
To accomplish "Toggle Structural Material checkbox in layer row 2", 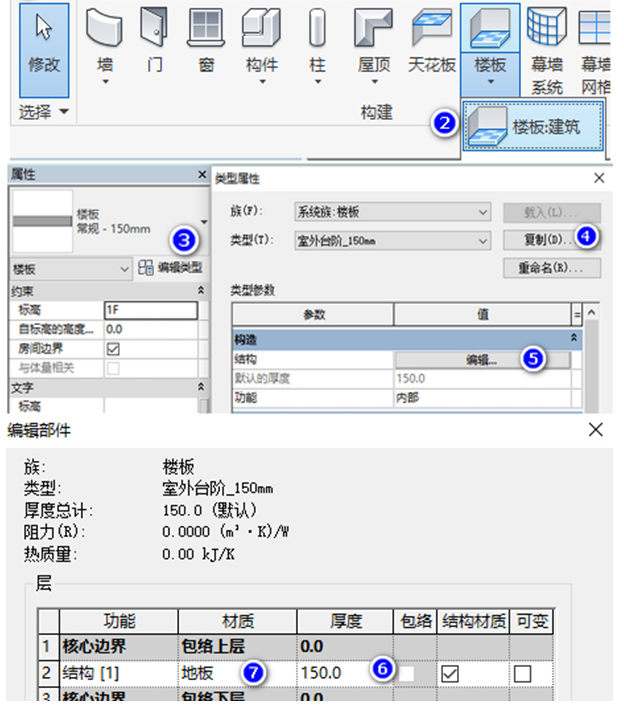I will 450,674.
